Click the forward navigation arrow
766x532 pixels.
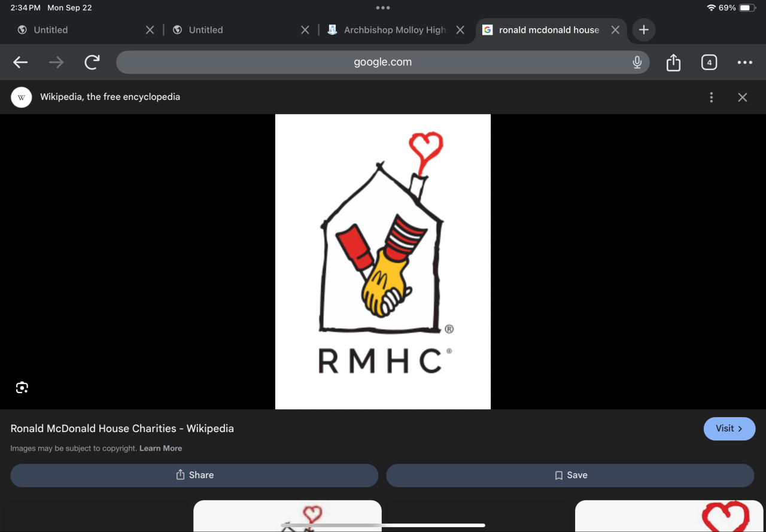coord(56,62)
